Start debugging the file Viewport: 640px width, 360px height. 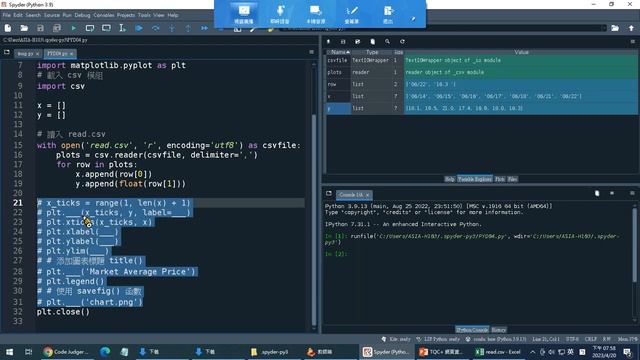click(139, 28)
